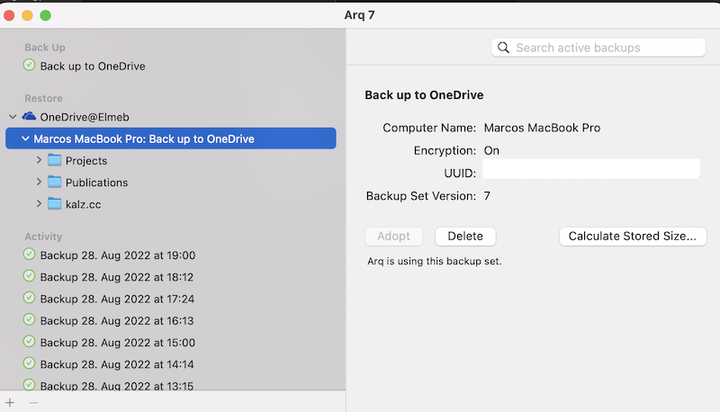Open Backup 28. Aug 2022 at 18:12

pyautogui.click(x=117, y=277)
